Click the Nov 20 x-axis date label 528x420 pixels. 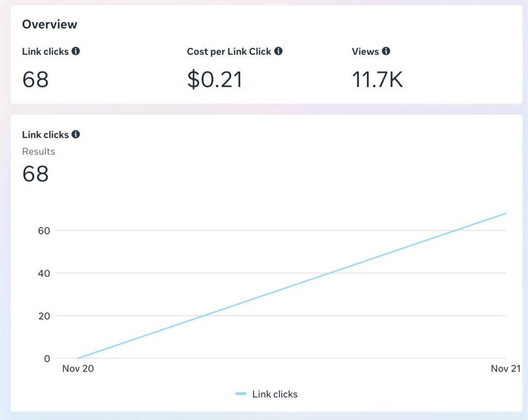point(78,368)
